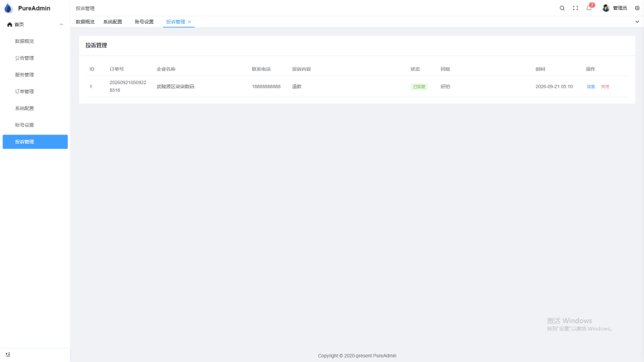Open 数据概览 in the sidebar menu
Viewport: 644px width, 362px height.
[x=35, y=41]
